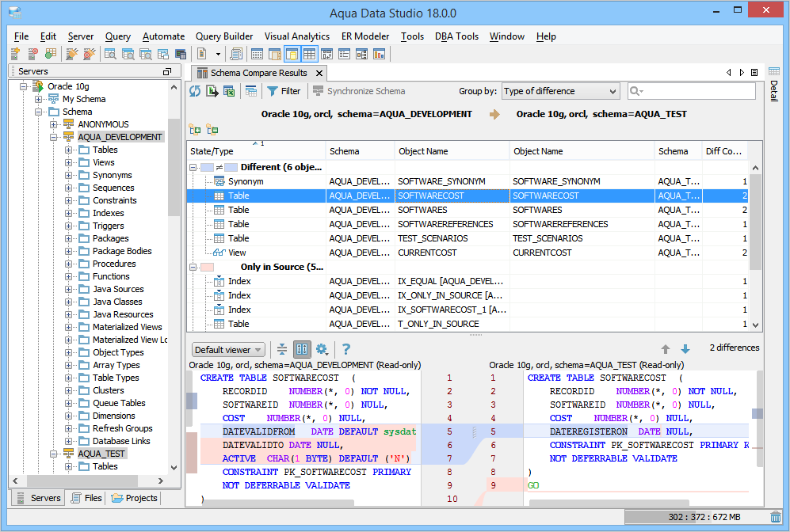Open the diff viewer settings gear
This screenshot has height=532, width=790.
[x=322, y=349]
